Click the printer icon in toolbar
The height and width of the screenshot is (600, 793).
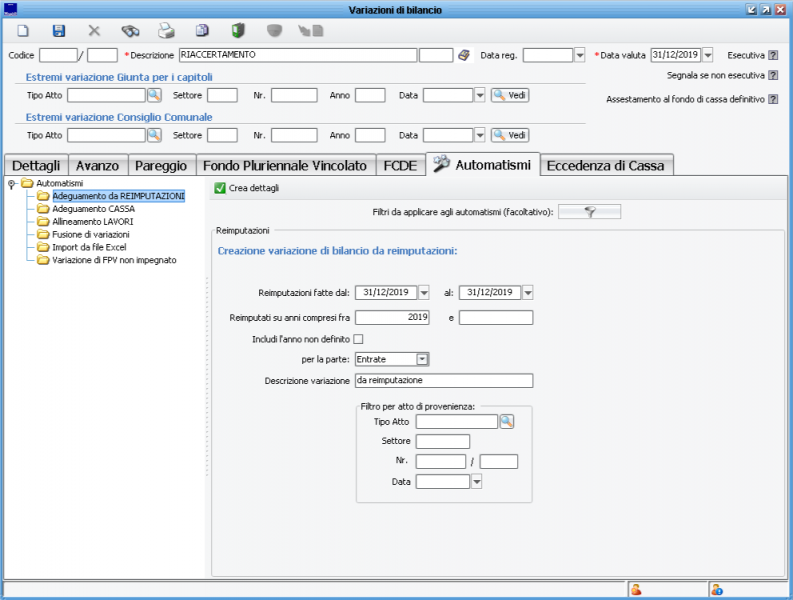tap(166, 31)
